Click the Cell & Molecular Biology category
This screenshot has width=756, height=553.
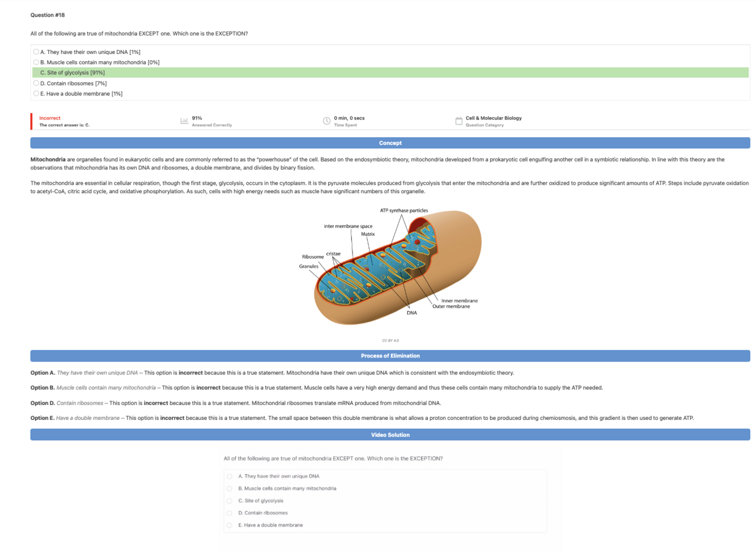pos(494,118)
